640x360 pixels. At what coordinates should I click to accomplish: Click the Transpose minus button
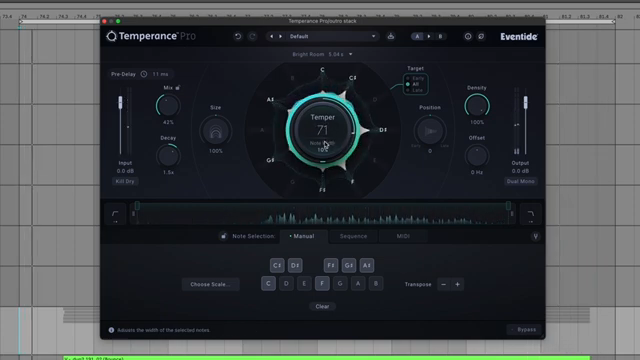pyautogui.click(x=444, y=284)
